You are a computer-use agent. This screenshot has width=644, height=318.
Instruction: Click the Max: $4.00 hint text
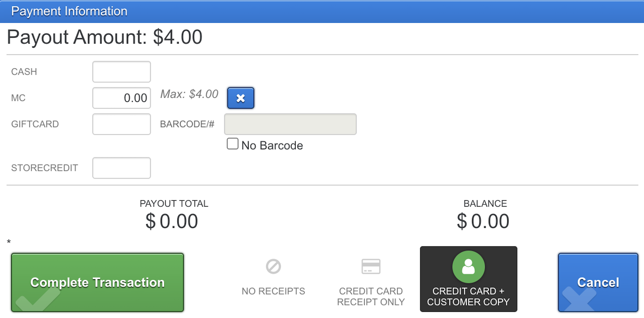tap(189, 94)
